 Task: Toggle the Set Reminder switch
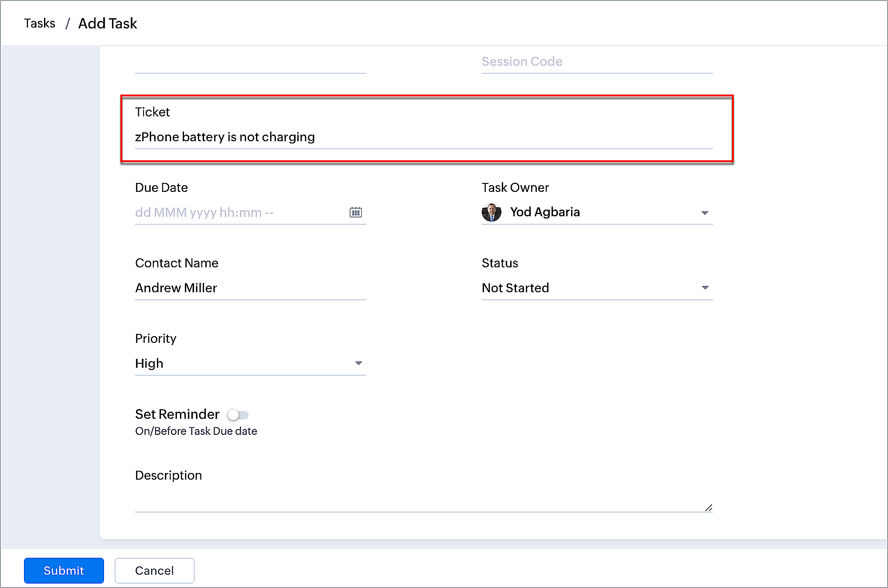[238, 415]
